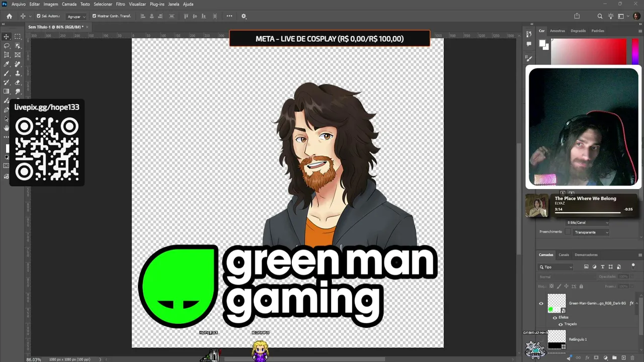644x362 pixels.
Task: Open the Brush Settings panel icon
Action: [x=529, y=58]
